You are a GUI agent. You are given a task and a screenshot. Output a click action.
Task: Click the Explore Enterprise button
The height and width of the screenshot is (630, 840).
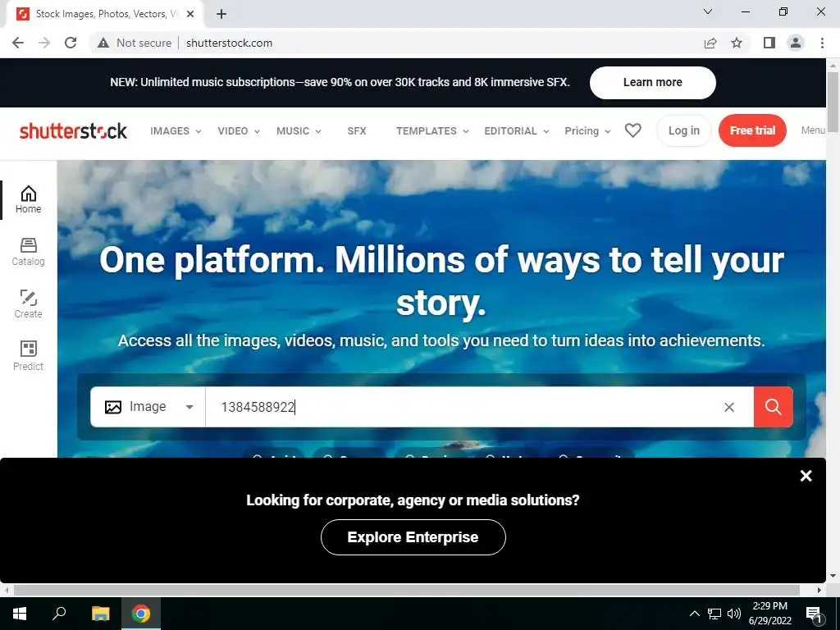click(413, 536)
